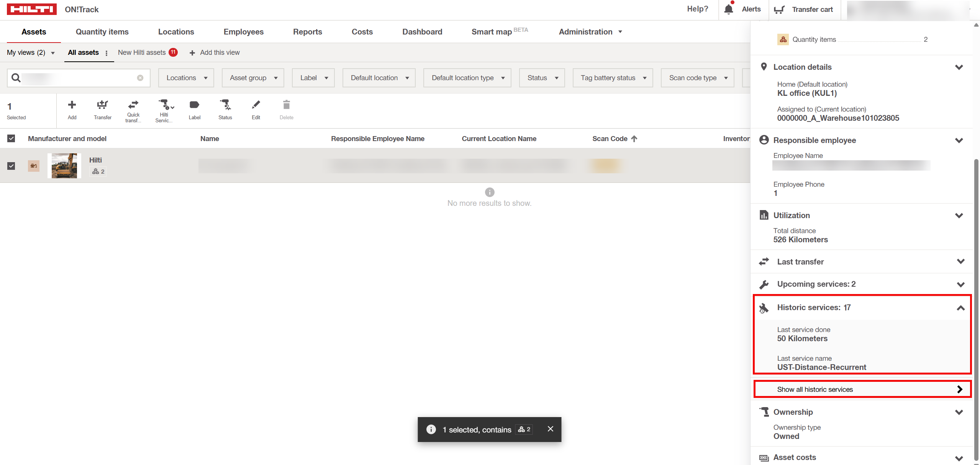980x465 pixels.
Task: Collapse the Historic services section
Action: coord(960,308)
